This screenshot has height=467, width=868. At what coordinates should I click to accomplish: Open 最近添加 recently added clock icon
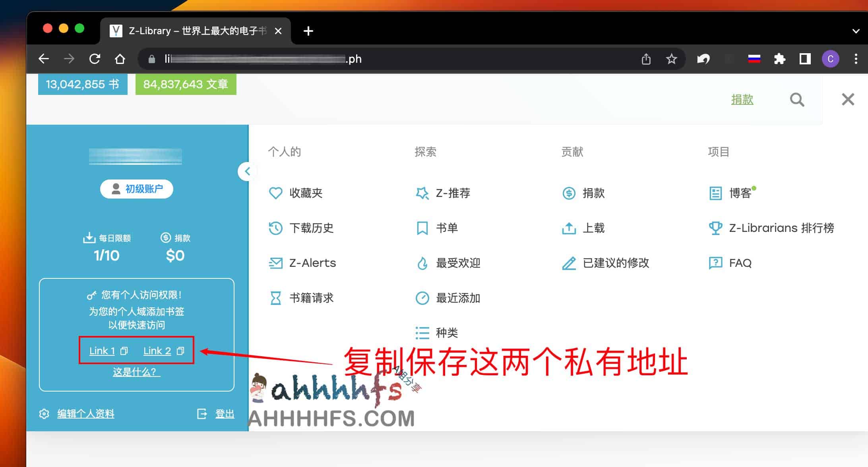(x=422, y=298)
